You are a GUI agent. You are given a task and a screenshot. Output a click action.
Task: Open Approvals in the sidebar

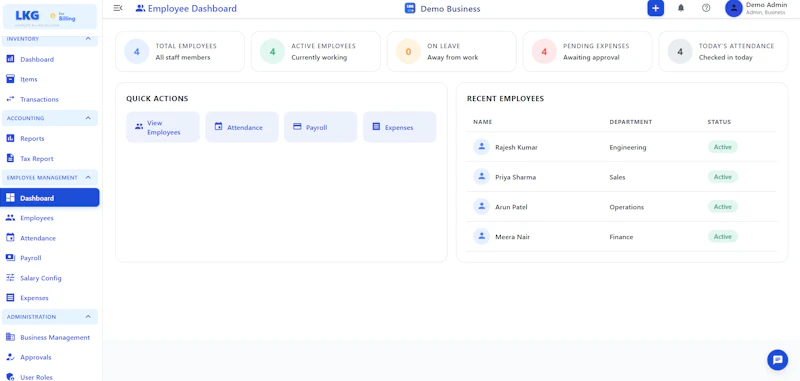pyautogui.click(x=49, y=357)
